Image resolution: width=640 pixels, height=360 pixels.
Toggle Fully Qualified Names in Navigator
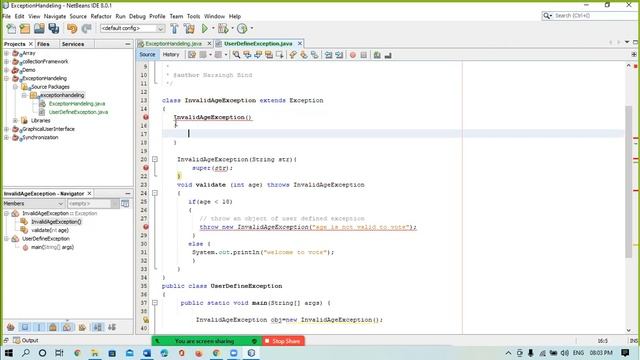click(82, 327)
